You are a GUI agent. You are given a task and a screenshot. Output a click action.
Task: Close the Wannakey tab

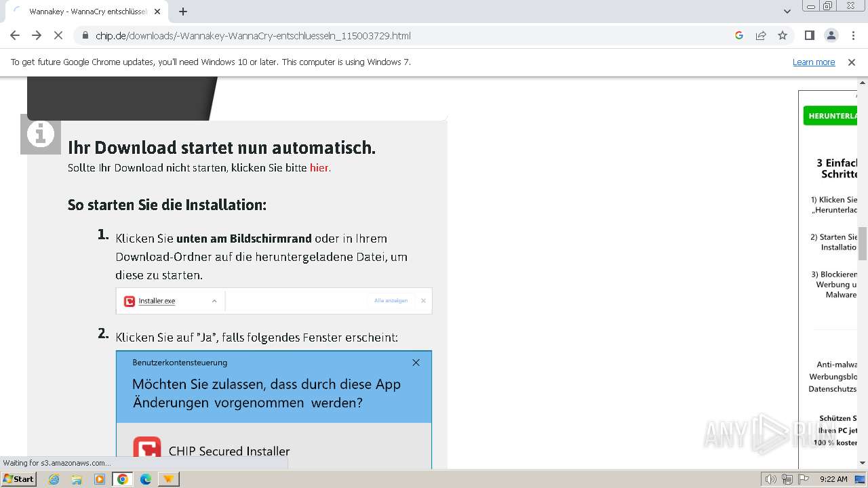157,12
